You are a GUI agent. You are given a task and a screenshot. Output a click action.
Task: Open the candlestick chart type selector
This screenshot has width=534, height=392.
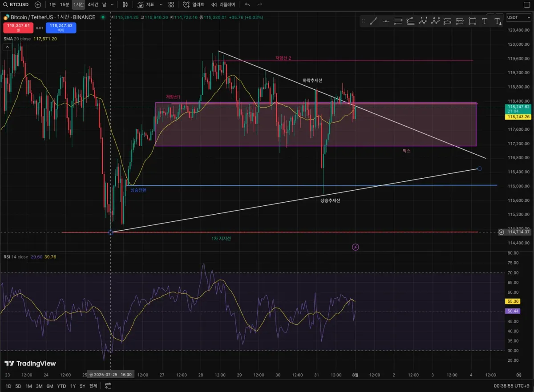(x=125, y=4)
